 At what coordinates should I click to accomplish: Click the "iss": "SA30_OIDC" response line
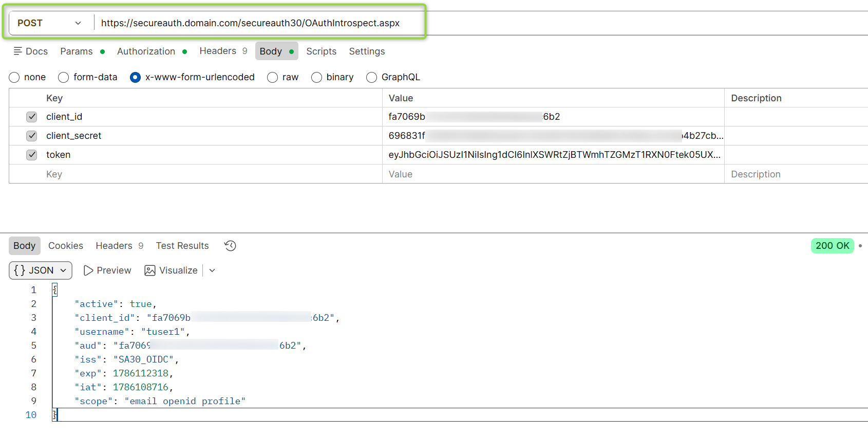tap(126, 359)
